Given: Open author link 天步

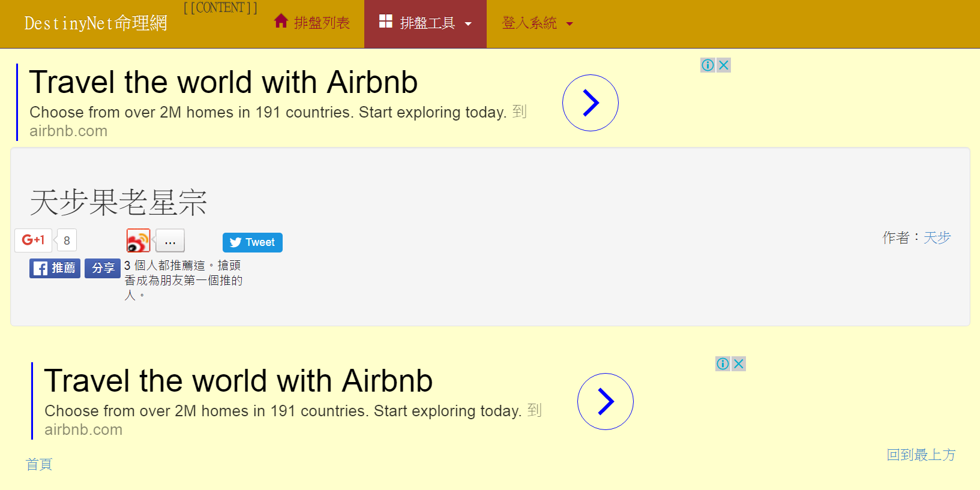Looking at the screenshot, I should (x=937, y=238).
